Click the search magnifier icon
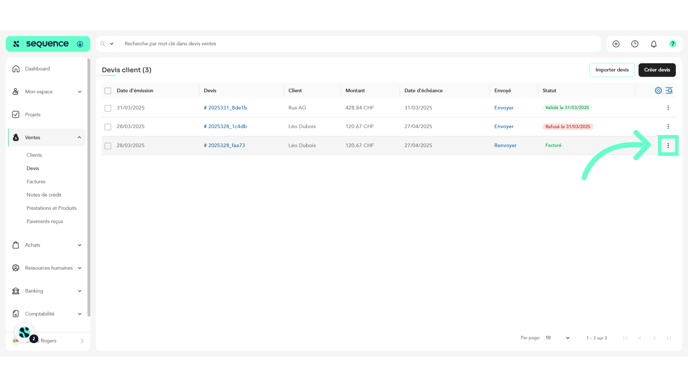 pyautogui.click(x=103, y=44)
